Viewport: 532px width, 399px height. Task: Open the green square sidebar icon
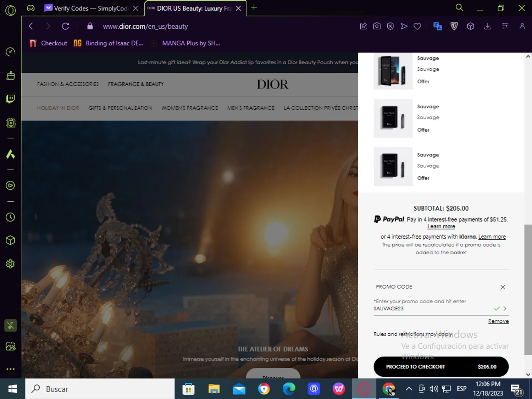11,325
